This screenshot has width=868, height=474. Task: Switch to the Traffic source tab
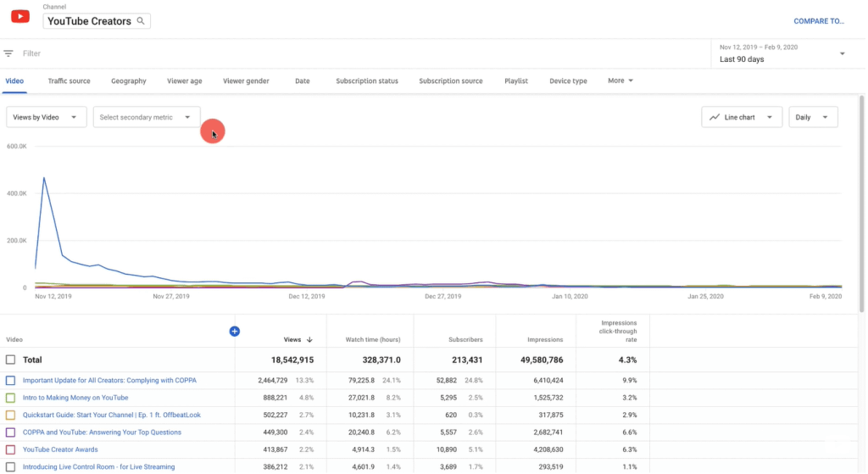point(70,81)
